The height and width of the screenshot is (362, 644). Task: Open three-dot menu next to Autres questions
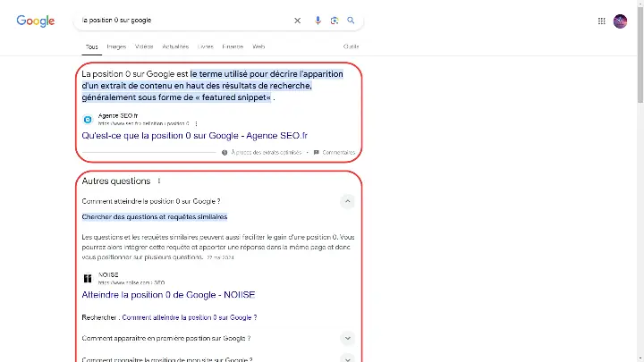(x=159, y=181)
